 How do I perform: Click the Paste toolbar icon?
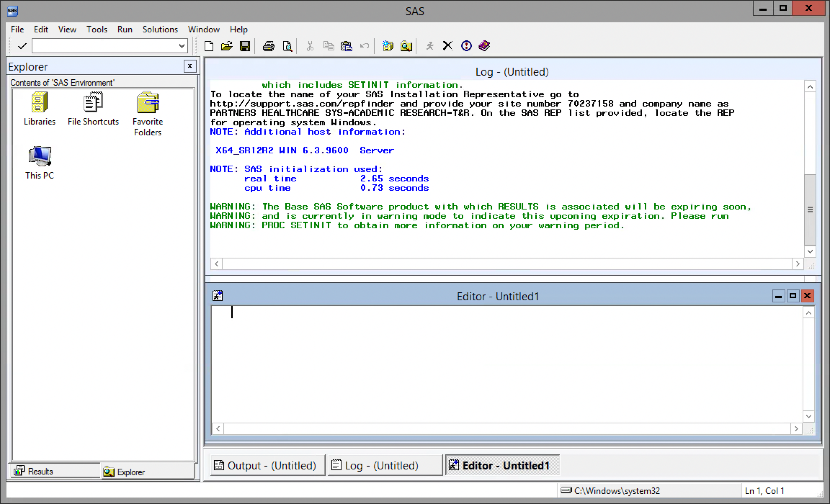pyautogui.click(x=346, y=46)
